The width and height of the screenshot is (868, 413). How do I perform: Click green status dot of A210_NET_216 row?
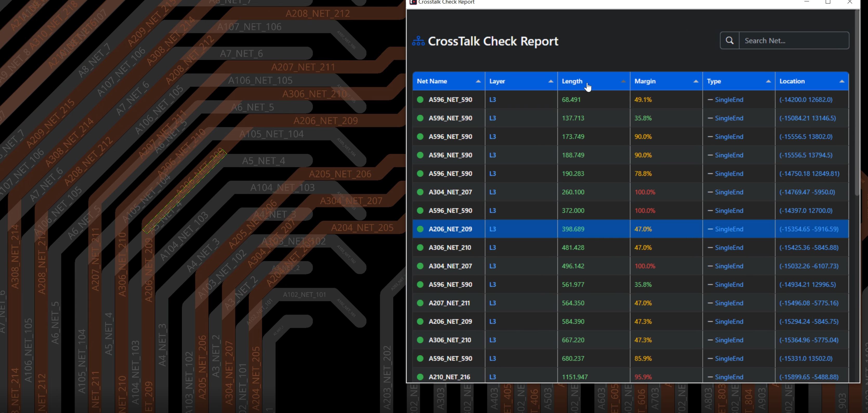click(x=420, y=377)
